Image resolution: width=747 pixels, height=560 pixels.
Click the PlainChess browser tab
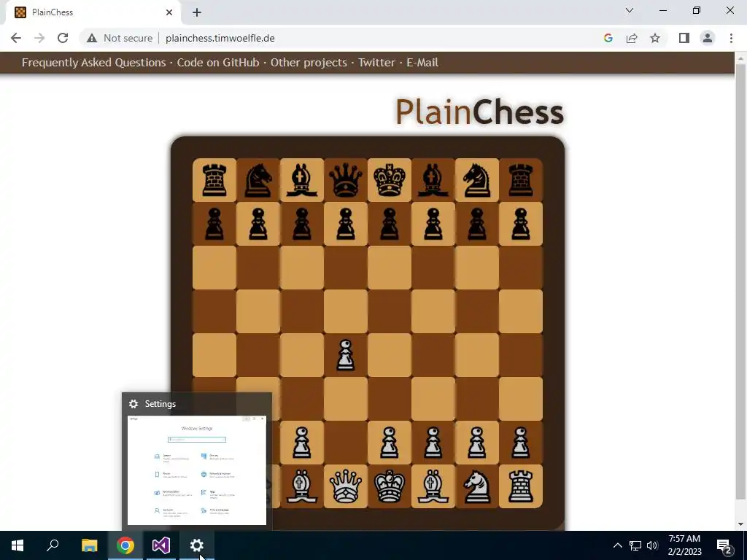tap(93, 12)
